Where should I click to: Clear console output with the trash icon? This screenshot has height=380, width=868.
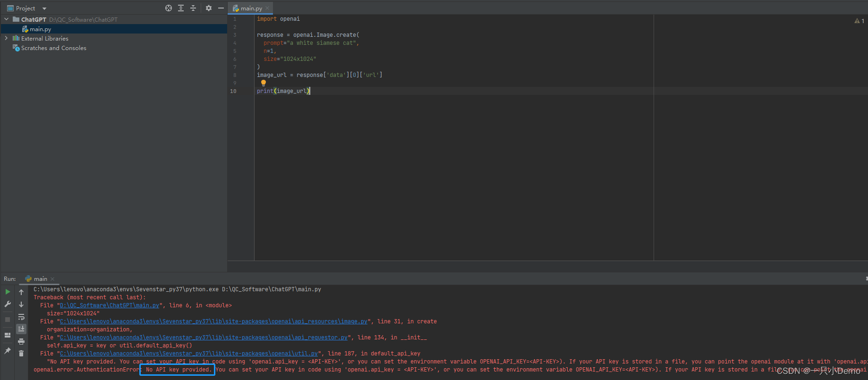coord(21,354)
